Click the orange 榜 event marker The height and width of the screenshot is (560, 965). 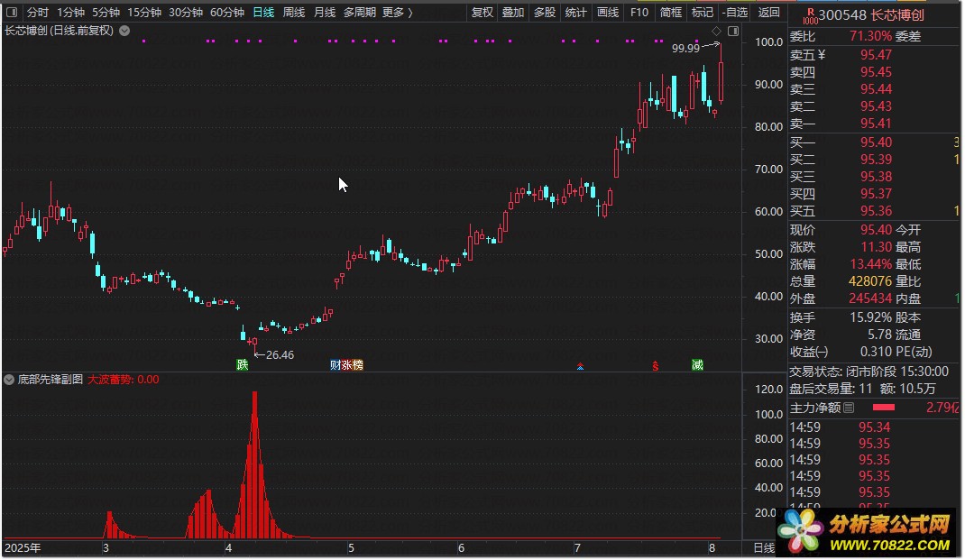click(357, 365)
